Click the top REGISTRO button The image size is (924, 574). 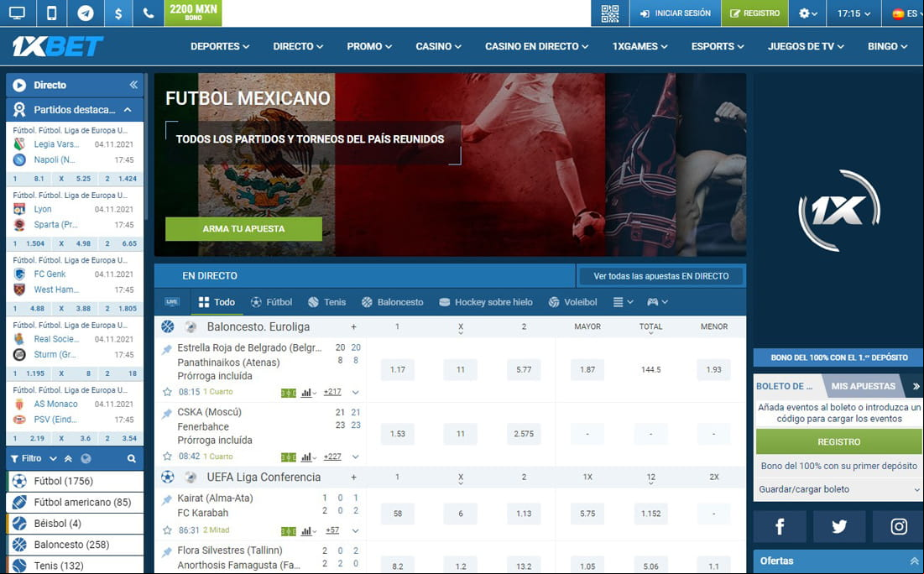point(754,13)
